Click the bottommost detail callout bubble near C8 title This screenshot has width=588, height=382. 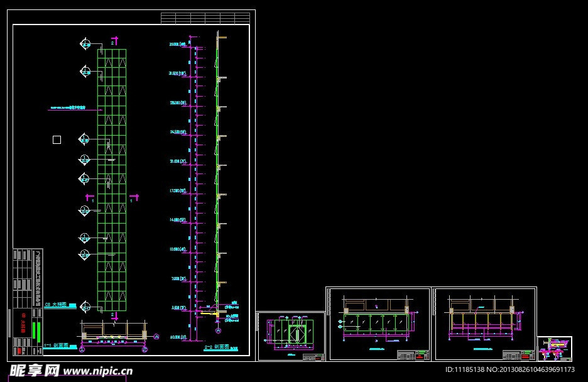(x=85, y=307)
